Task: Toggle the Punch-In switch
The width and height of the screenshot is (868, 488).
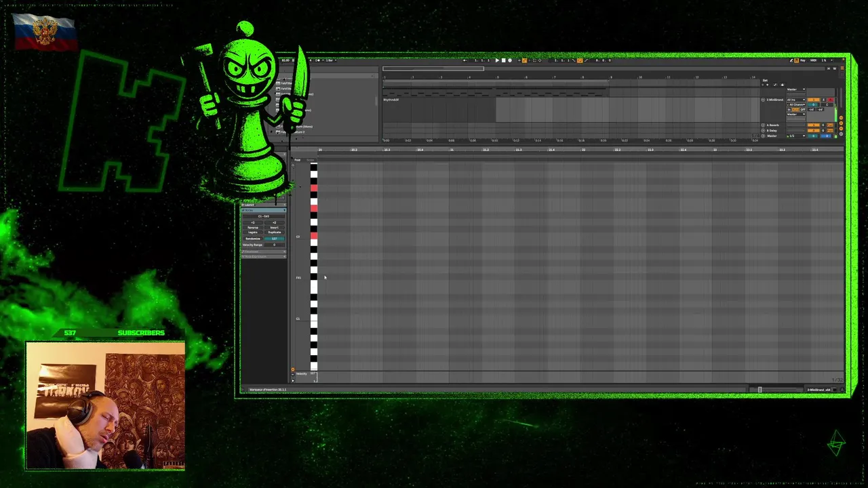Action: click(x=574, y=60)
